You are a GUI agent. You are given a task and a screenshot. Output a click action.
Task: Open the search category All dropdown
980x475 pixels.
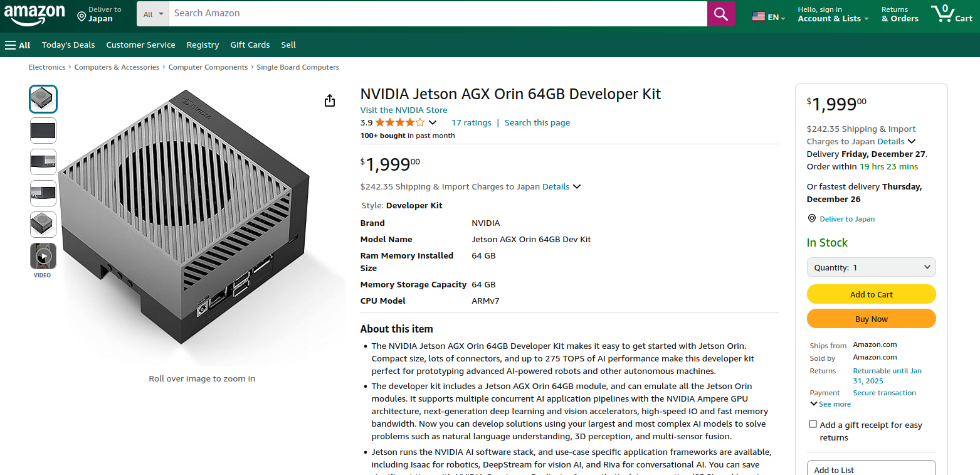pos(153,14)
